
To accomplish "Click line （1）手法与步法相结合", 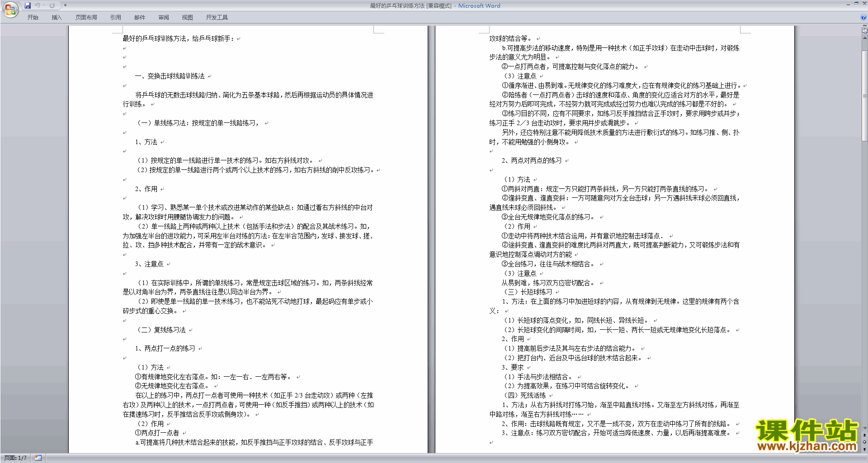I will 538,377.
